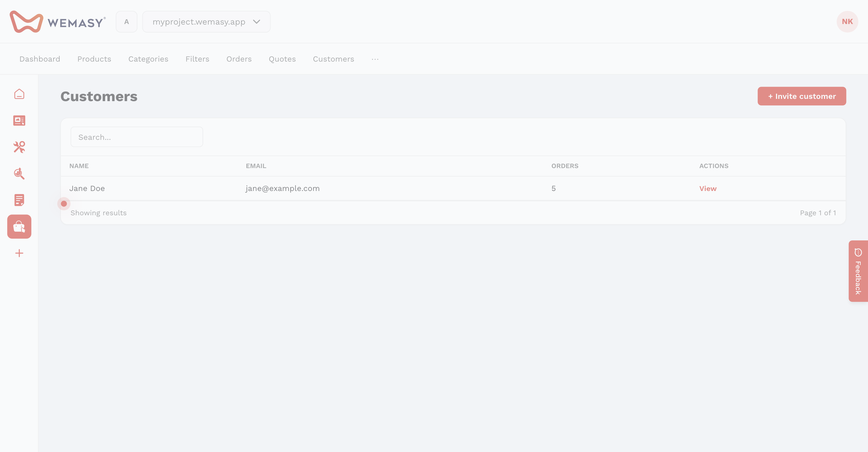
Task: Open the NK user avatar
Action: [x=847, y=21]
